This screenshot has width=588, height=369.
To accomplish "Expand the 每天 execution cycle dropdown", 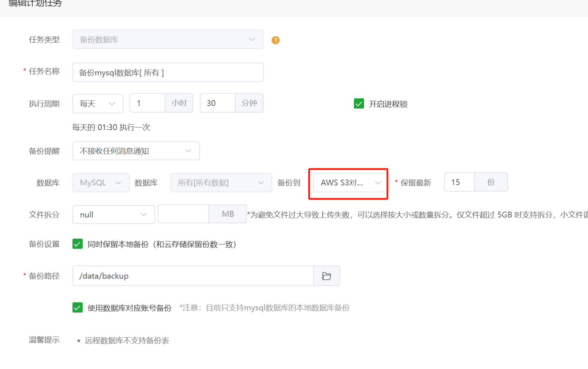I will [98, 103].
